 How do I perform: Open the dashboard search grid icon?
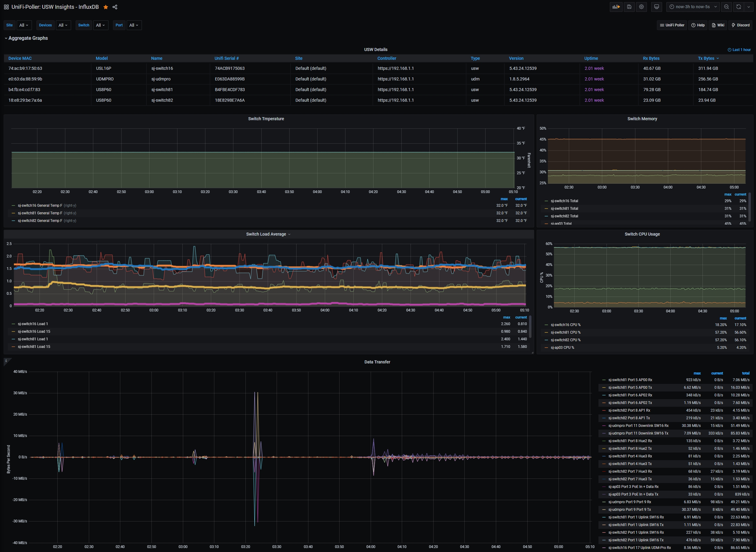click(x=6, y=7)
